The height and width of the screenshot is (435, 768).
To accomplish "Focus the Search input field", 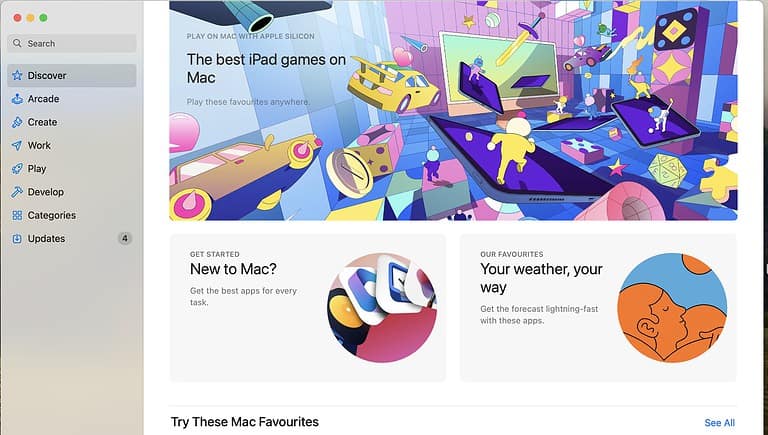I will 72,43.
